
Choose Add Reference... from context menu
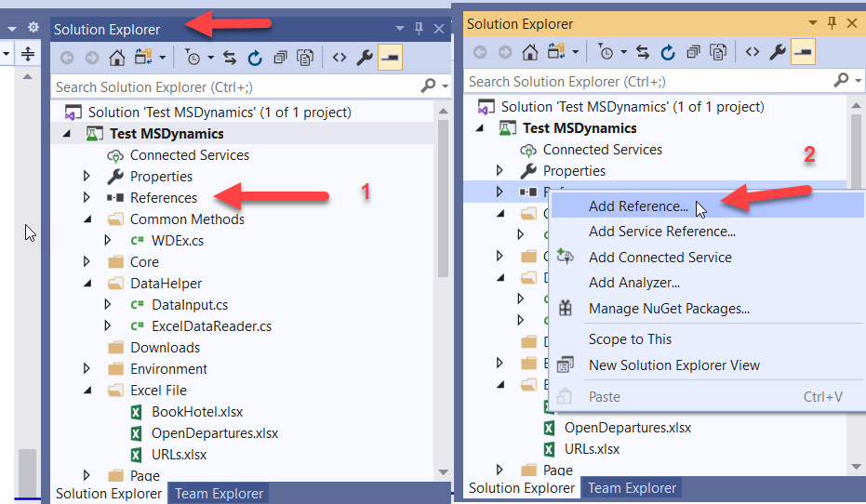(x=638, y=206)
